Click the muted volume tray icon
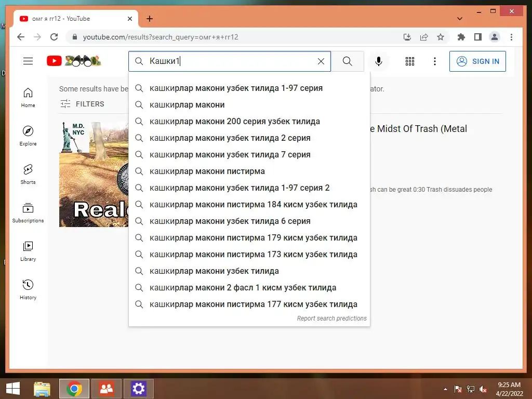532x399 pixels. click(x=483, y=389)
